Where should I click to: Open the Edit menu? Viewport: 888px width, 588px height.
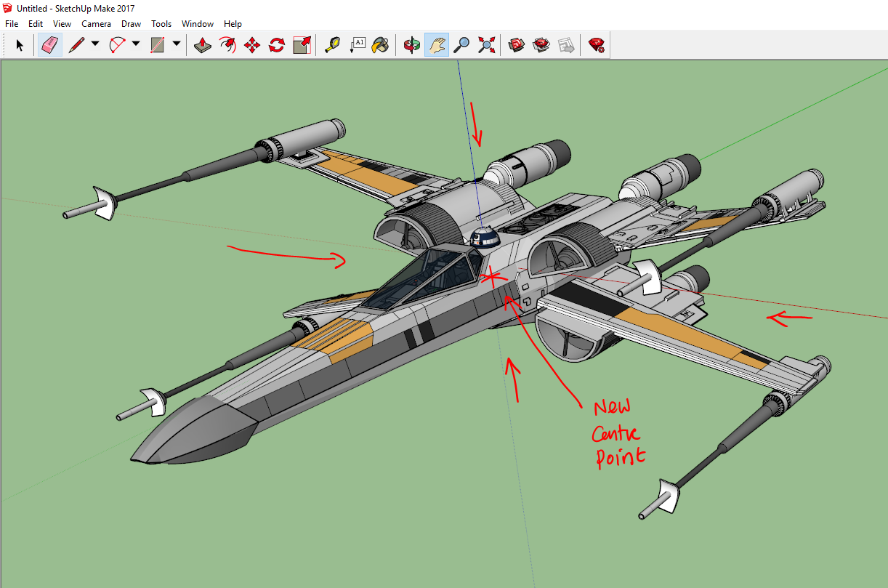(x=36, y=23)
